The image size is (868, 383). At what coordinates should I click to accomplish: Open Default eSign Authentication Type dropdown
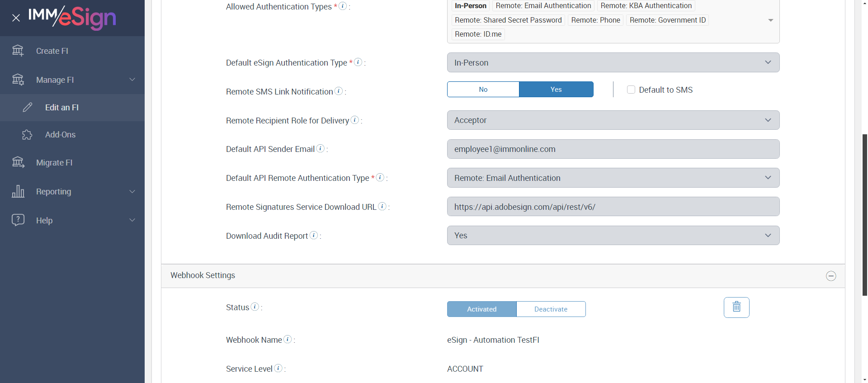click(x=613, y=62)
